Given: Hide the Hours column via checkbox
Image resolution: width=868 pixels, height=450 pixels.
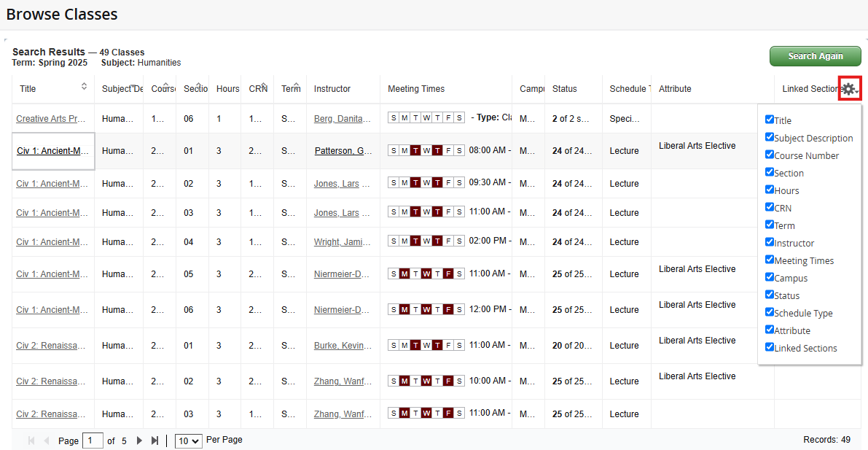Looking at the screenshot, I should click(x=769, y=190).
